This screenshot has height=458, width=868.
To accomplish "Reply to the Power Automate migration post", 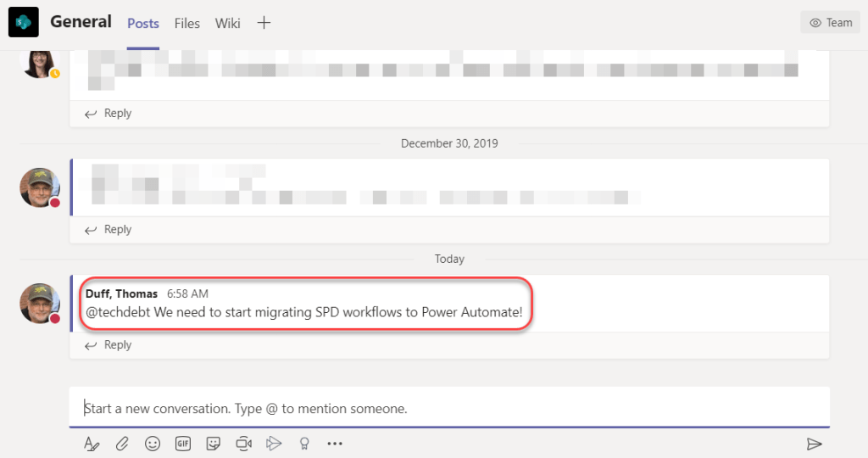I will click(108, 345).
